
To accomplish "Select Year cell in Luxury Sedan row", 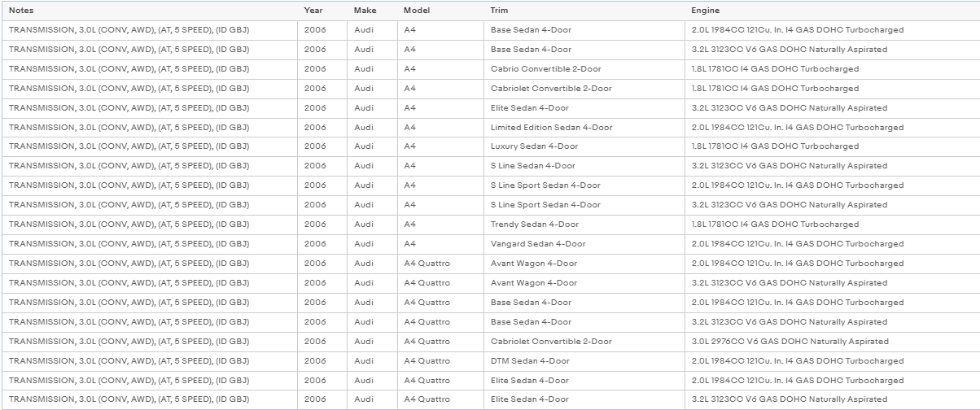I will point(322,147).
